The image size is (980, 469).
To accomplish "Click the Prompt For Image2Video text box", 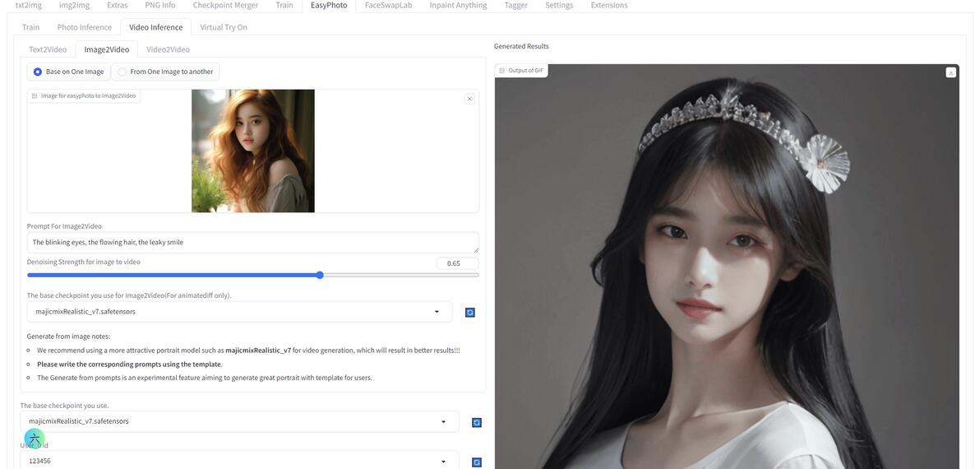I will click(252, 243).
